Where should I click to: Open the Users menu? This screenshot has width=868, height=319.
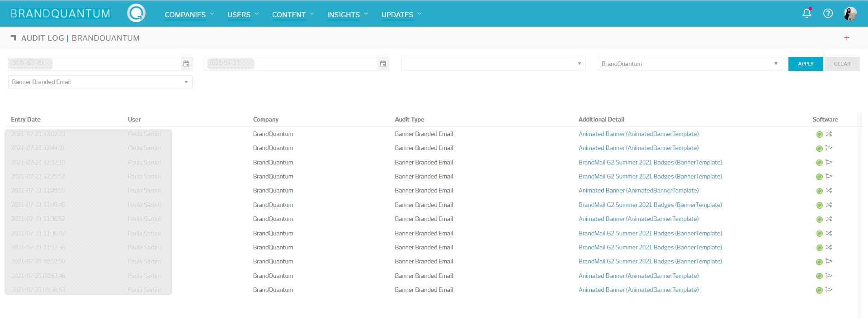coord(243,14)
